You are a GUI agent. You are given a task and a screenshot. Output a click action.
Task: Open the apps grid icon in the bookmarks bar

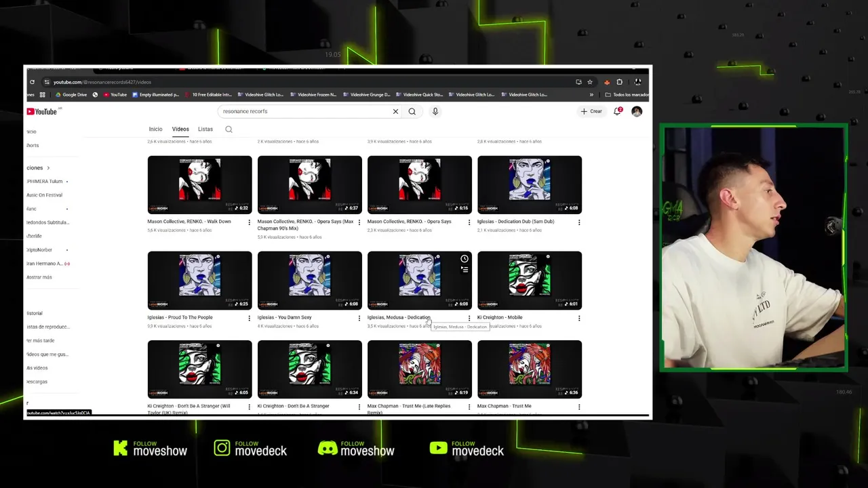[42, 95]
